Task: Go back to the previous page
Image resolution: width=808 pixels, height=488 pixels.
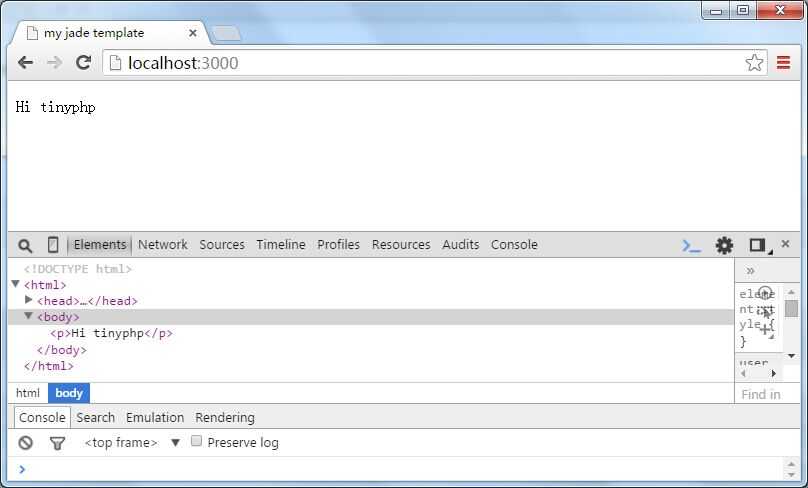Action: 25,63
